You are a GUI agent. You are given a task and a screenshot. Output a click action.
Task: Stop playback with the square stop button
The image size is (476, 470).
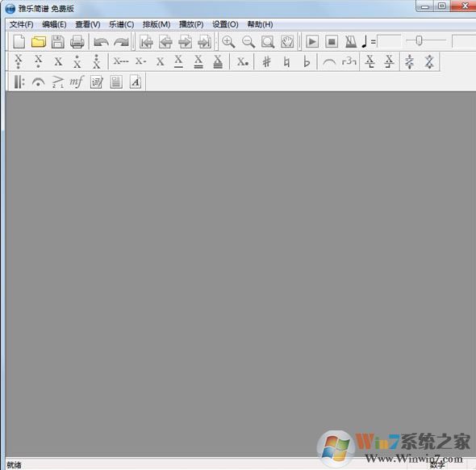(332, 42)
